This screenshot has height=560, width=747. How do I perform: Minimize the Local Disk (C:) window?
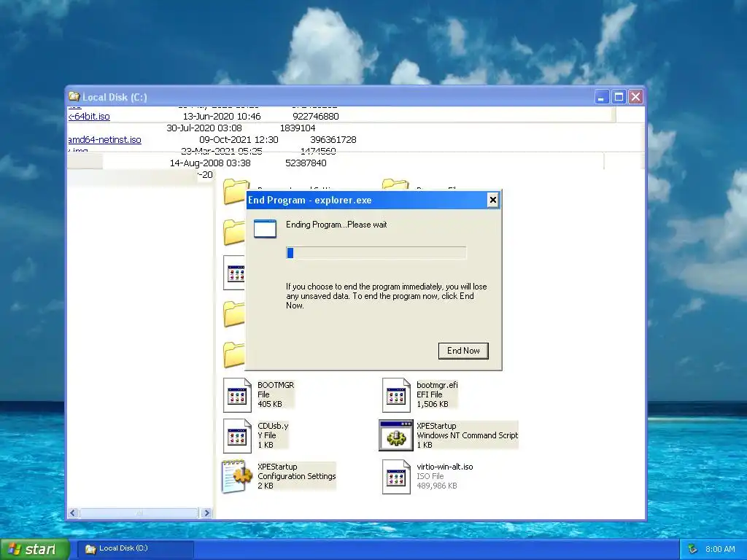[x=602, y=97]
